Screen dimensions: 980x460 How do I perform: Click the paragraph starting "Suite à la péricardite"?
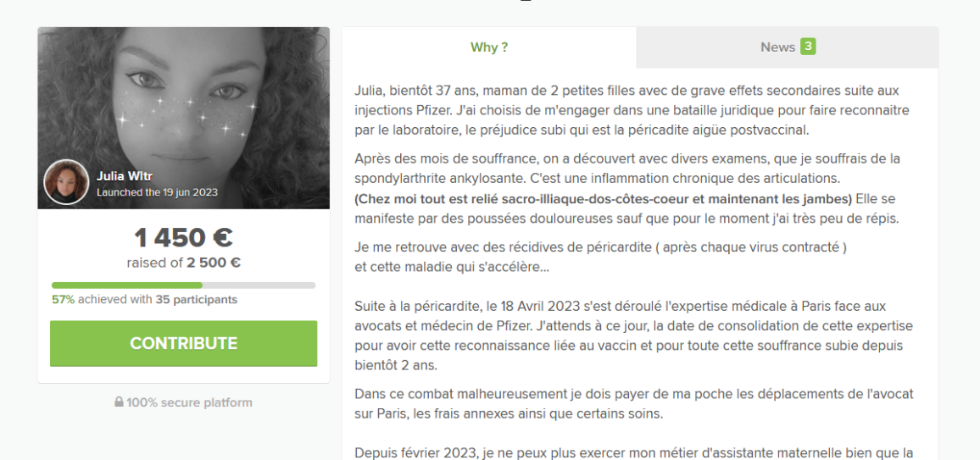[634, 335]
